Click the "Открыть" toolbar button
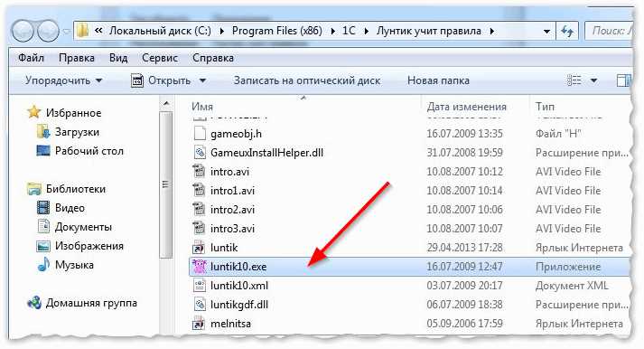This screenshot has height=349, width=644. tap(162, 80)
